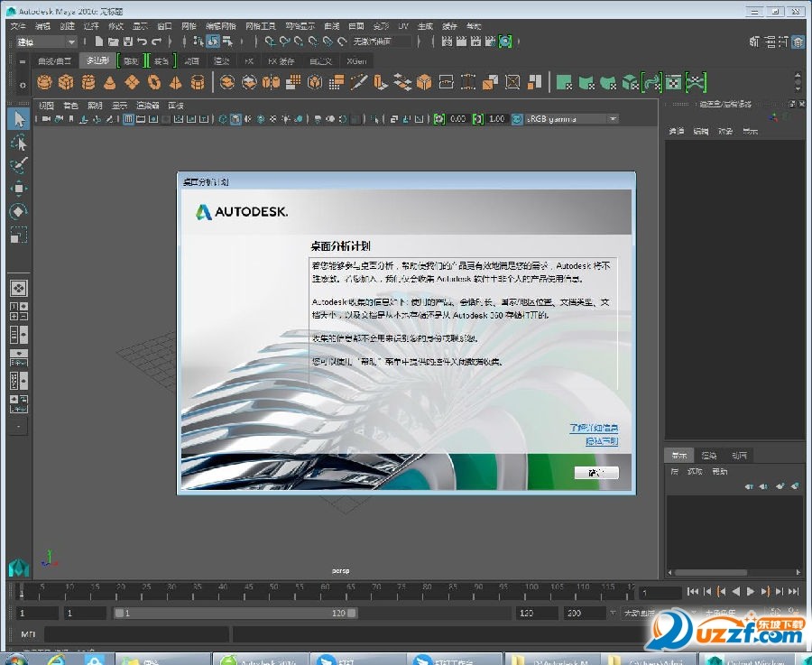Pick the Move tool in toolbox

click(x=18, y=189)
